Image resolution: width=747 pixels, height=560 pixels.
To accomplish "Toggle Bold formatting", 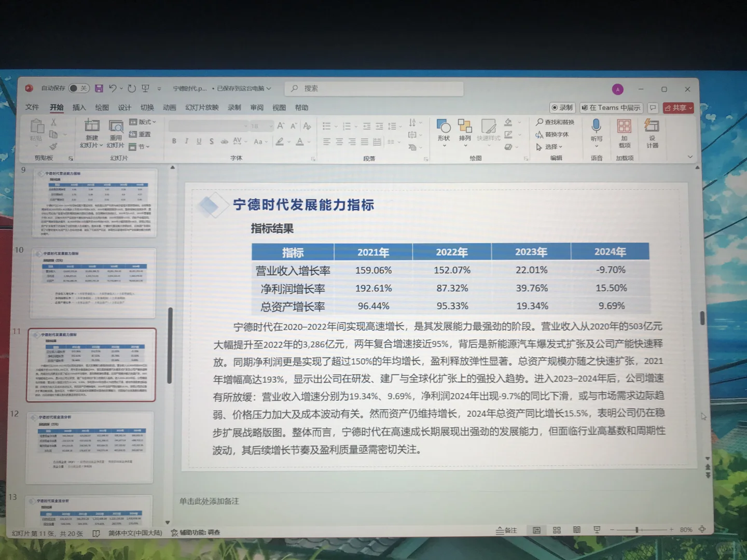I will click(x=174, y=141).
